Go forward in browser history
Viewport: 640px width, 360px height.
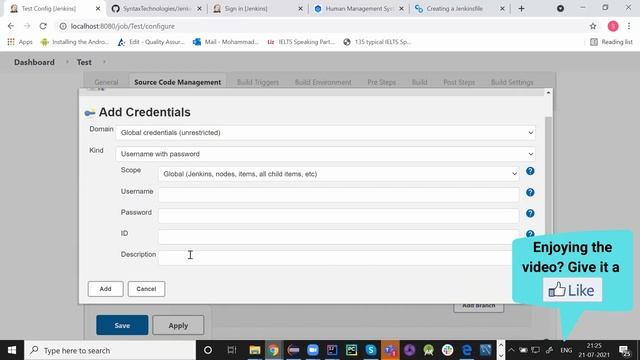pos(27,26)
